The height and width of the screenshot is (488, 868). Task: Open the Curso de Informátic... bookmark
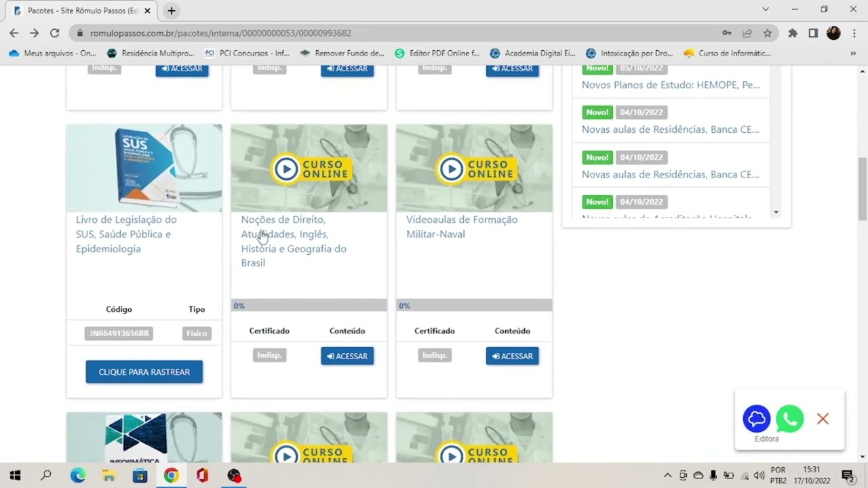728,53
